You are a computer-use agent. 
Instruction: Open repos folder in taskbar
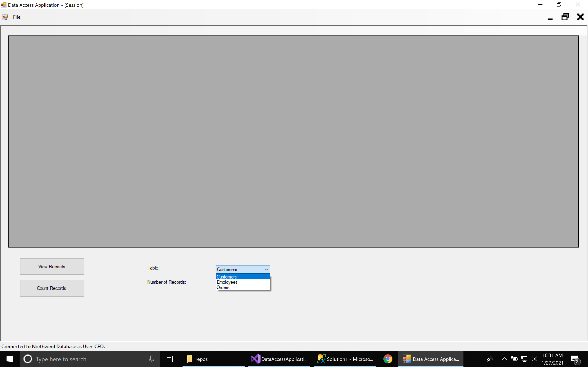pos(197,359)
